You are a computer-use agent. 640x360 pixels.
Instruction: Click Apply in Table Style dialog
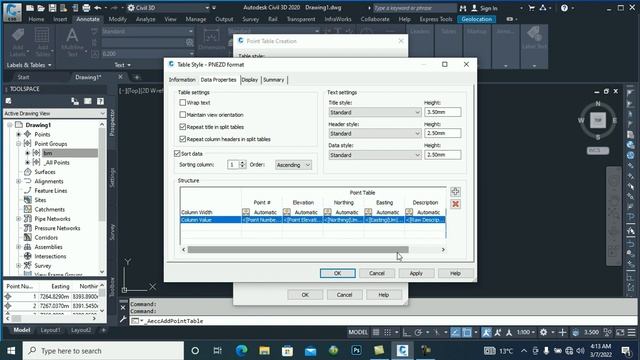point(416,273)
